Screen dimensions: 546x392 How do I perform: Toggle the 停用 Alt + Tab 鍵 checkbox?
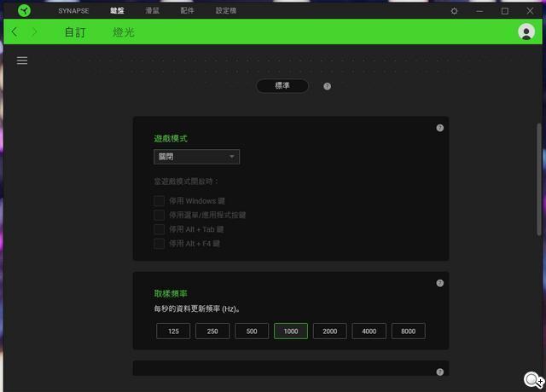159,230
